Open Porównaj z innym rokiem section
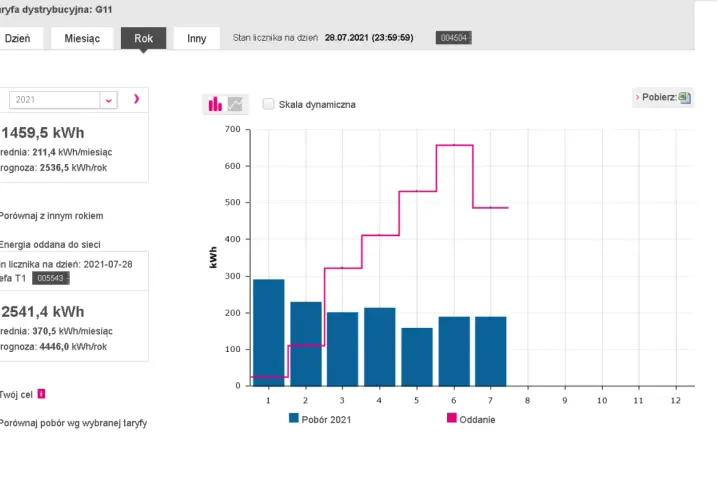The image size is (720, 500). pos(51,216)
